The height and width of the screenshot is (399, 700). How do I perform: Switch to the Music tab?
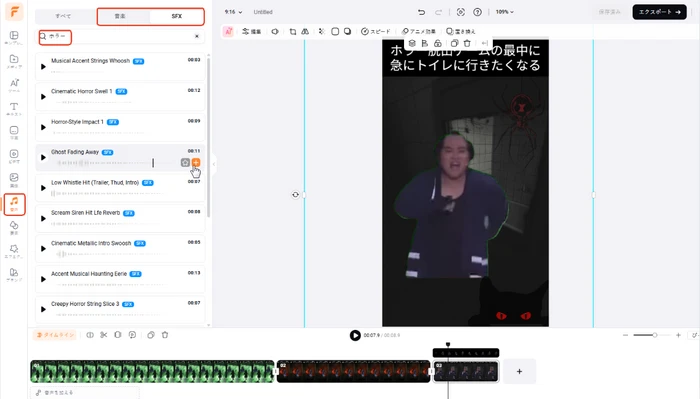pyautogui.click(x=120, y=16)
